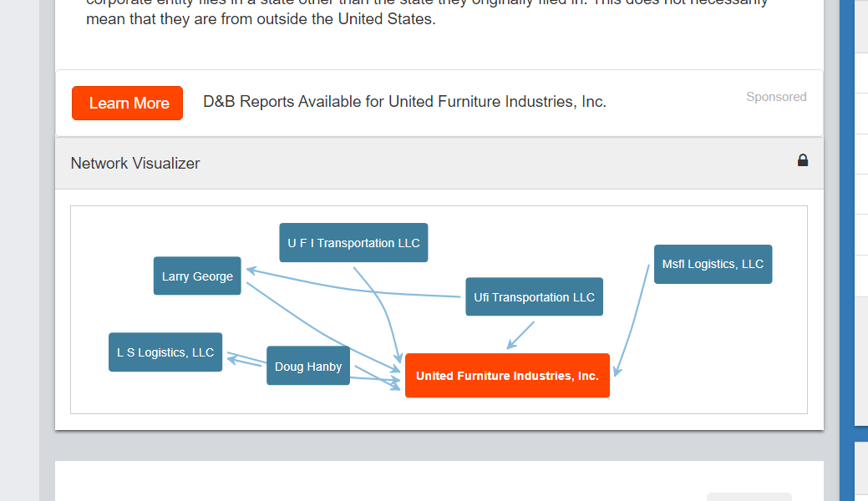Select the United Furniture Industries, Inc. node
This screenshot has height=501, width=868.
[508, 376]
